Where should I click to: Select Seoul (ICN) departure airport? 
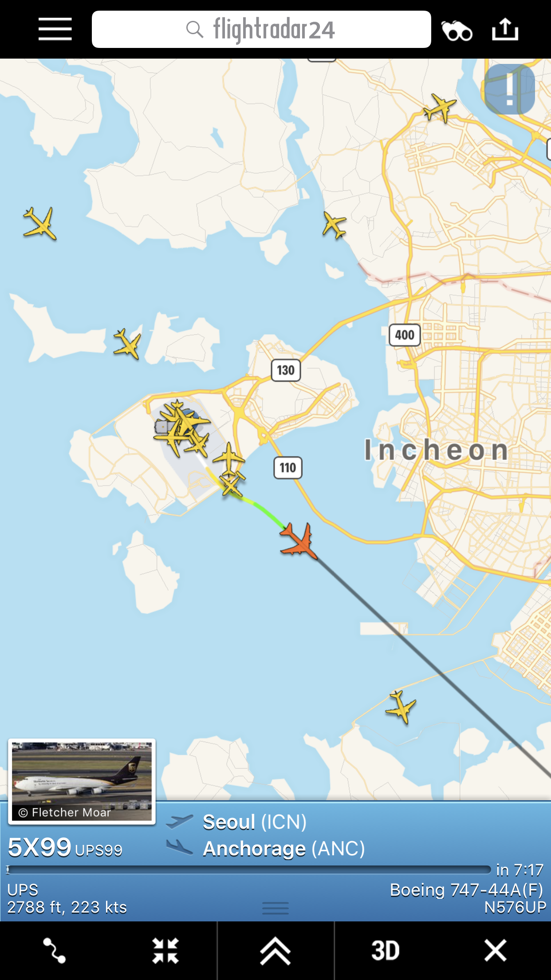[254, 822]
